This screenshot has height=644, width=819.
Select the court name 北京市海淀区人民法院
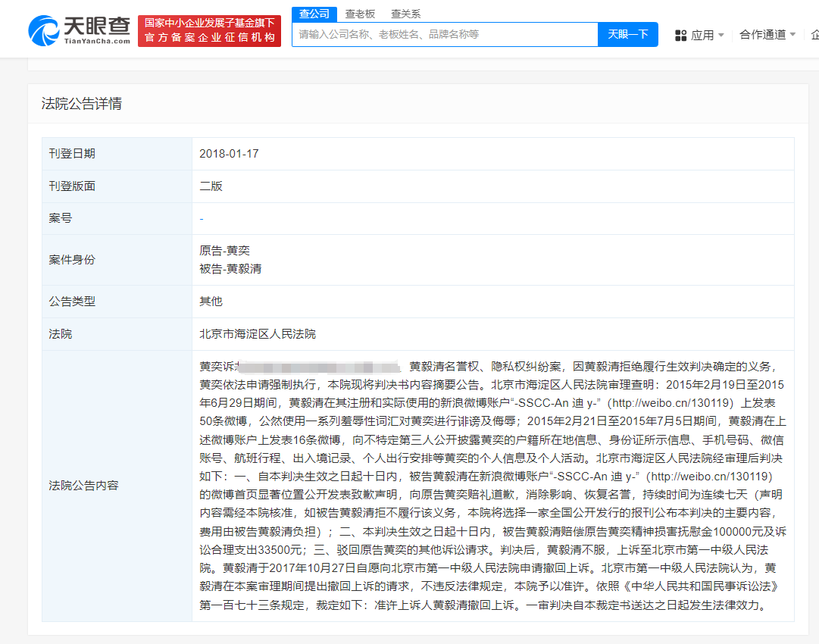[258, 334]
